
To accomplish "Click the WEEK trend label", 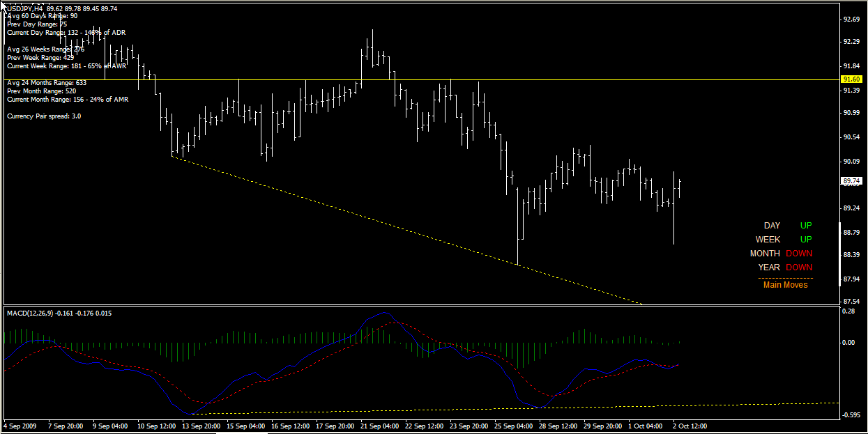I will point(768,240).
